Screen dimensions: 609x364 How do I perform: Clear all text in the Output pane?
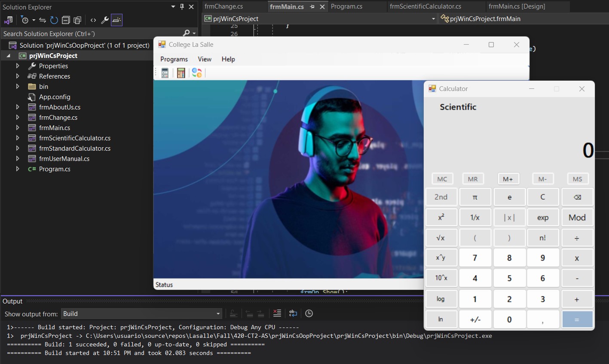pos(277,314)
